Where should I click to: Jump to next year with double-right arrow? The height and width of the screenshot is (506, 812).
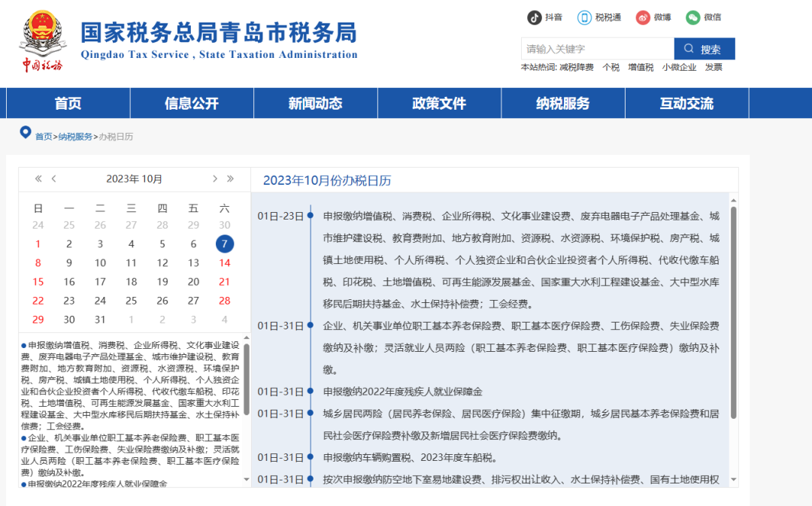point(230,179)
